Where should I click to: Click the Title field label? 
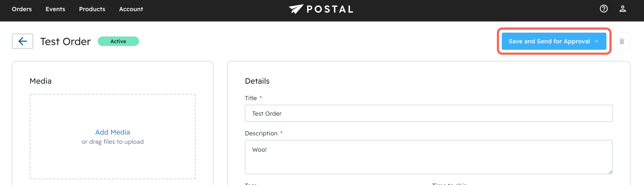251,98
